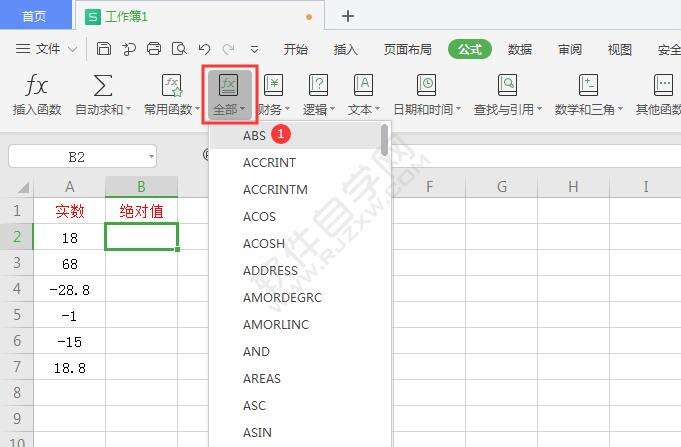Switch to the 页面布局 (Page Layout) tab
This screenshot has height=447, width=681.
pyautogui.click(x=408, y=49)
